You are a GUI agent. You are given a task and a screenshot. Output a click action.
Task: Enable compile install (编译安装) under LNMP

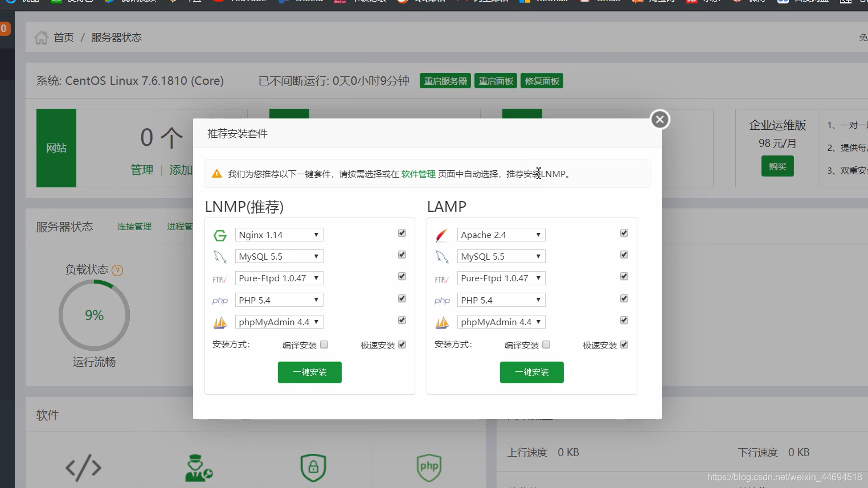pos(324,345)
